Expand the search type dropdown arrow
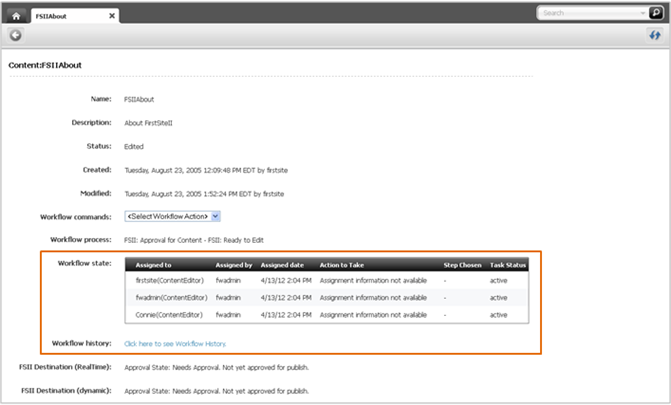The image size is (671, 405). 643,13
